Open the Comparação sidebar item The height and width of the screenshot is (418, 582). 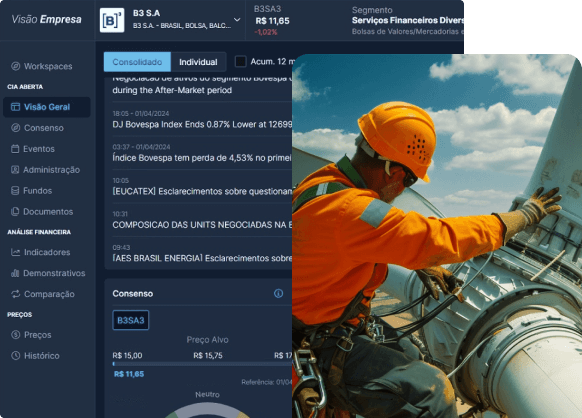[46, 294]
